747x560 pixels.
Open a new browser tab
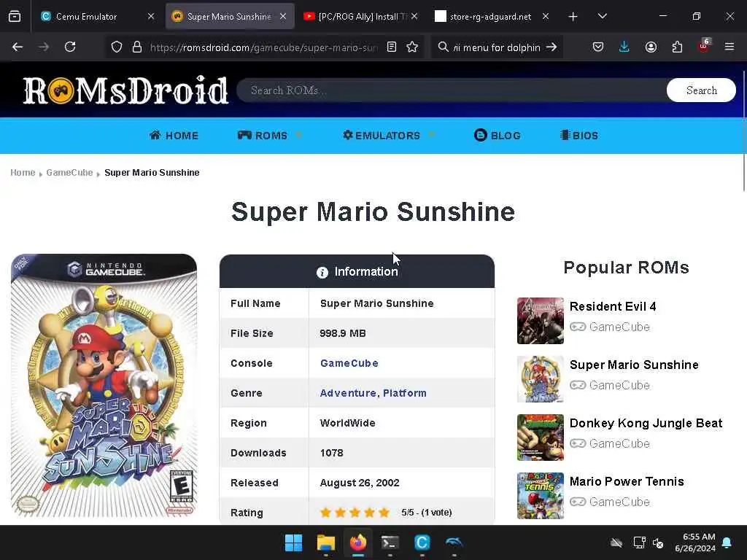click(573, 17)
